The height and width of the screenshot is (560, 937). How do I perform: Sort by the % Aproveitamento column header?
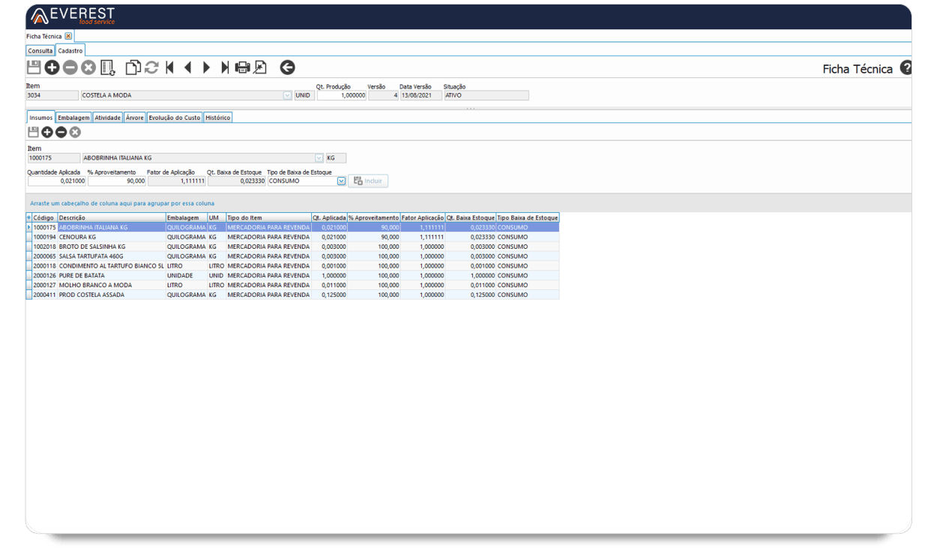click(373, 217)
